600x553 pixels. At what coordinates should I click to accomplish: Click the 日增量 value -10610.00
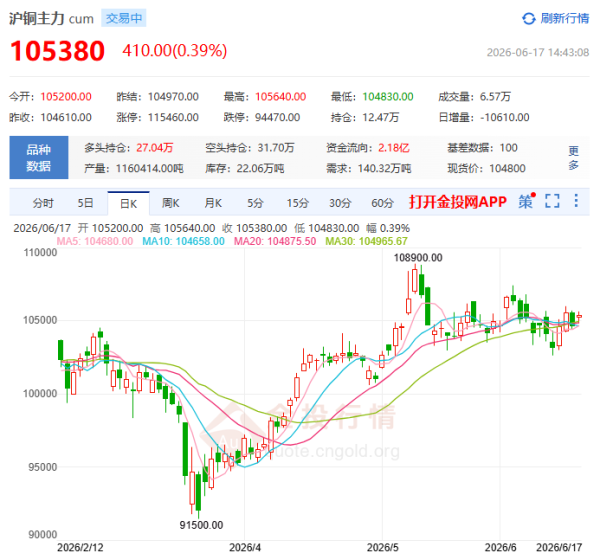(x=505, y=117)
